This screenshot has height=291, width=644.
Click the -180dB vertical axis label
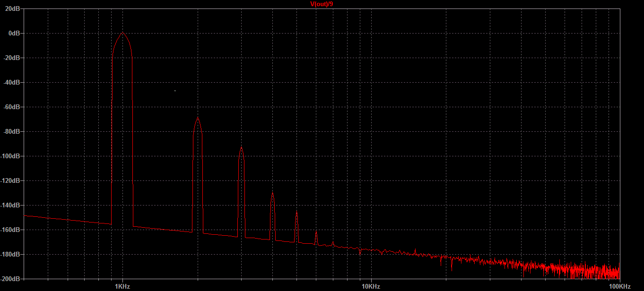(x=11, y=254)
